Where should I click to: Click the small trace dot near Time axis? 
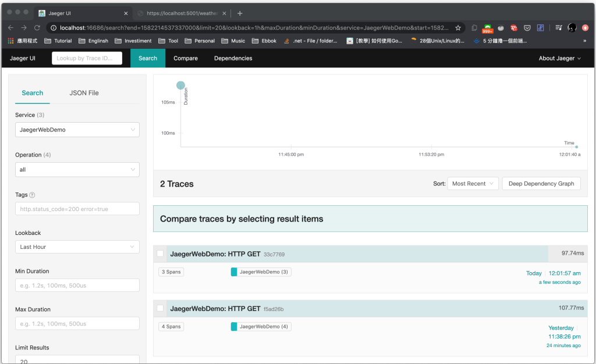point(577,147)
